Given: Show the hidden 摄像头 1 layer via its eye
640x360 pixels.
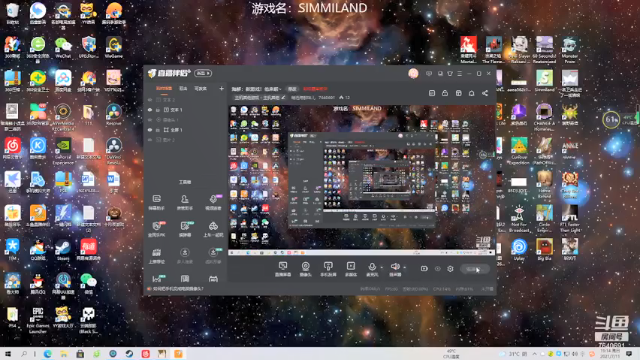Looking at the screenshot, I should click(x=150, y=120).
